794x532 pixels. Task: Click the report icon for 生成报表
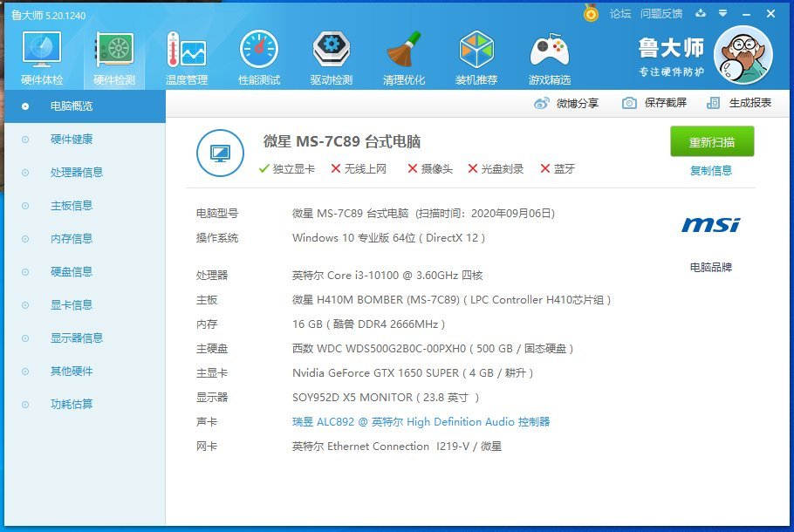point(713,103)
